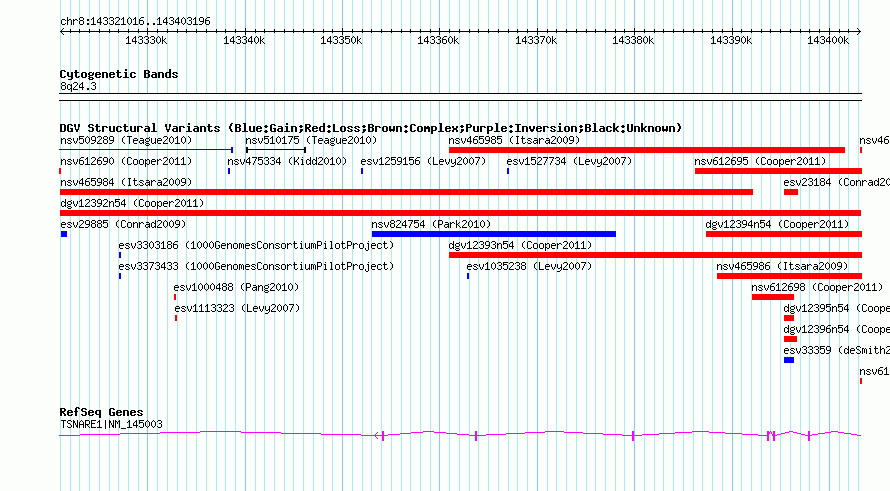Image resolution: width=890 pixels, height=491 pixels.
Task: Click the first esv3303186 1000Genomes label
Action: pos(256,245)
